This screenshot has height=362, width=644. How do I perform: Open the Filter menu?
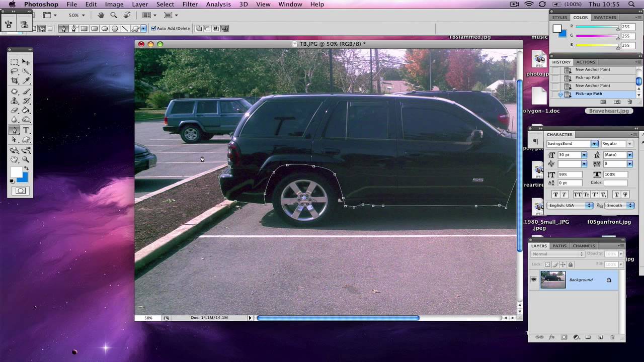pyautogui.click(x=190, y=5)
